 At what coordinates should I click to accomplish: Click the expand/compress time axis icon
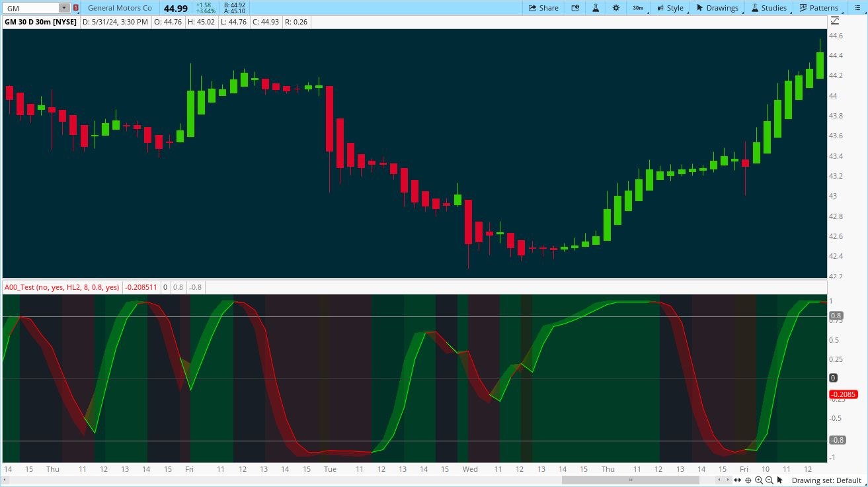click(737, 480)
